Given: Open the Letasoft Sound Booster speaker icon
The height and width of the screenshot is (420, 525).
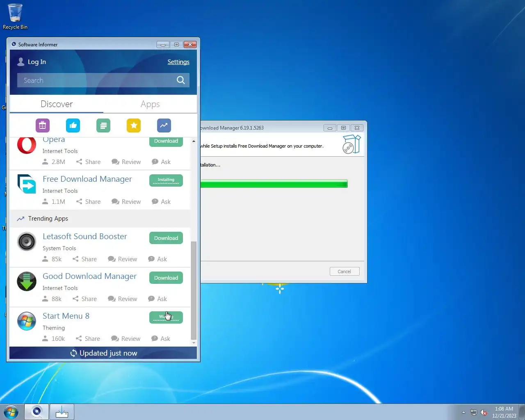Looking at the screenshot, I should coord(27,242).
